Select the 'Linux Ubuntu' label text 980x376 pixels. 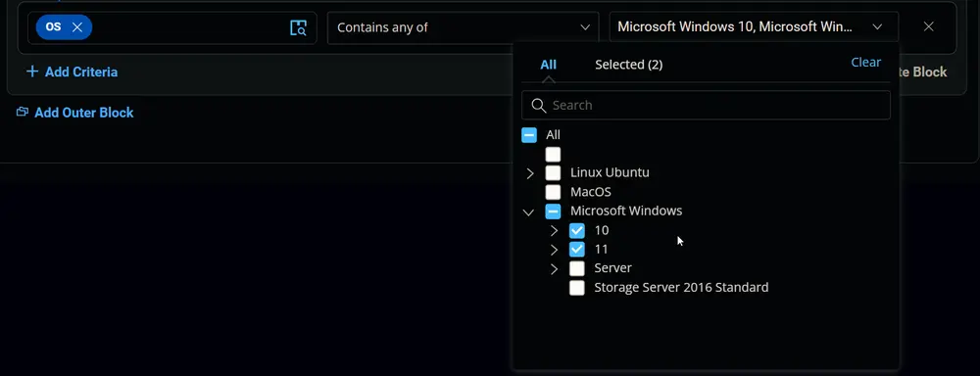(610, 172)
